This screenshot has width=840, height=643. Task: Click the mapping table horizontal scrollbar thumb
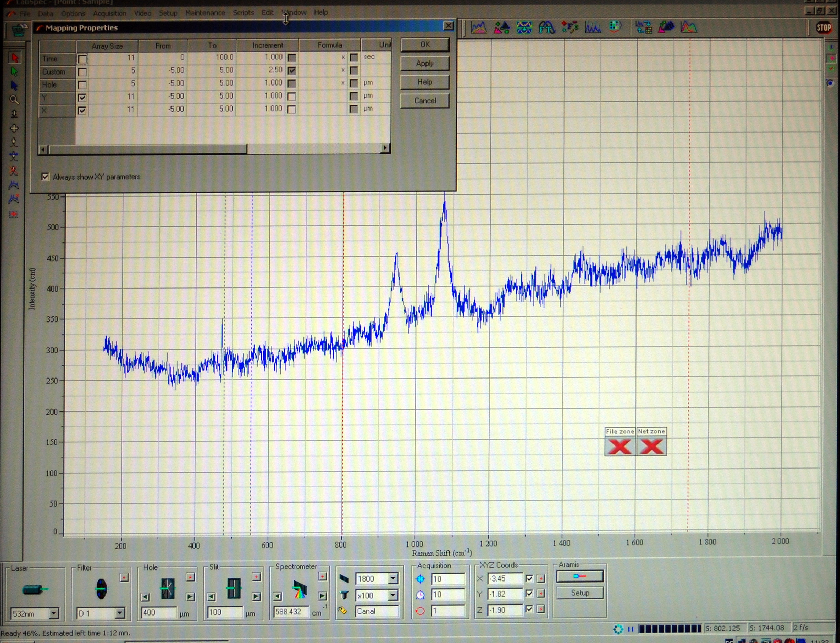pos(148,149)
